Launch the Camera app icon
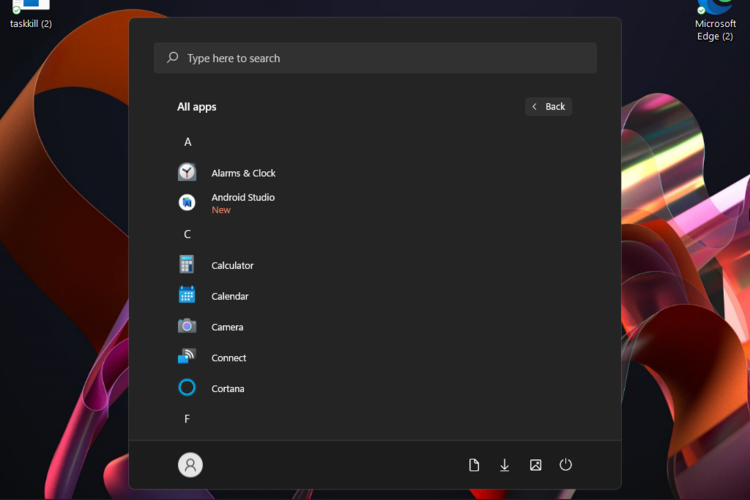 point(187,326)
